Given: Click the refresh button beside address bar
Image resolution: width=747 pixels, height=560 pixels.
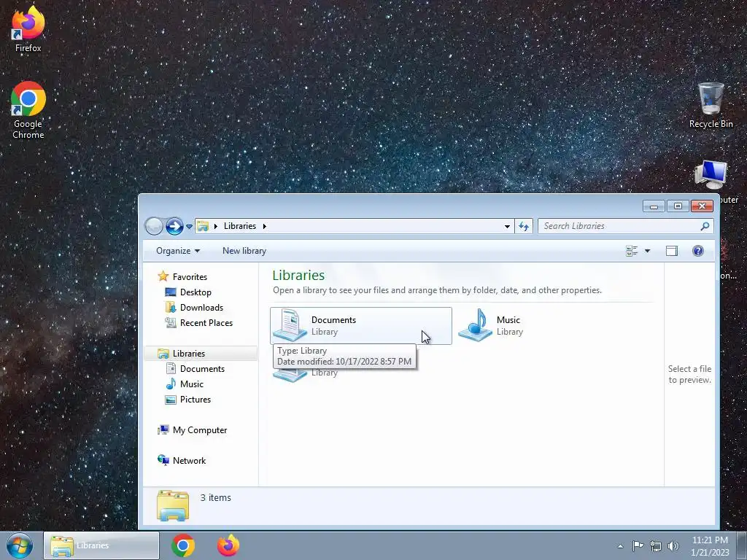Looking at the screenshot, I should (x=524, y=226).
